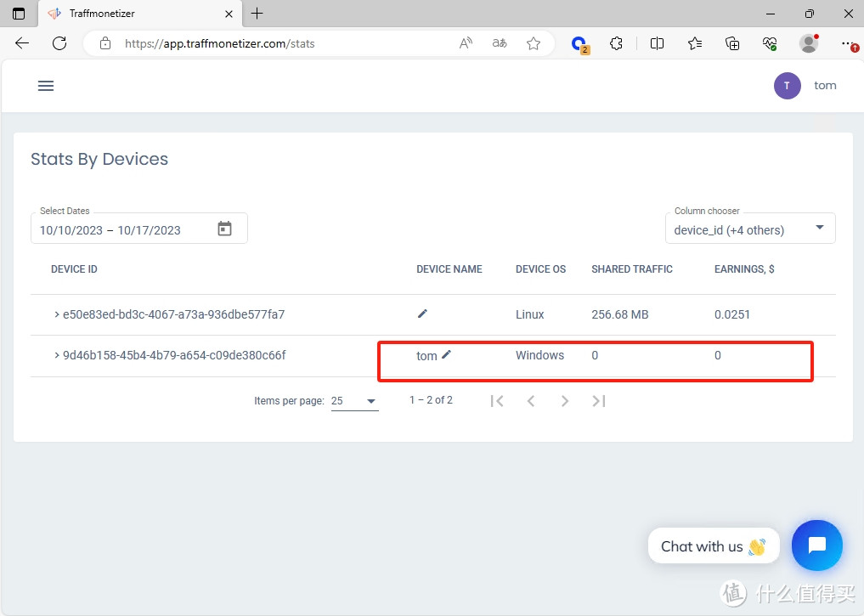This screenshot has width=864, height=616.
Task: Go to the next page of results
Action: [565, 401]
